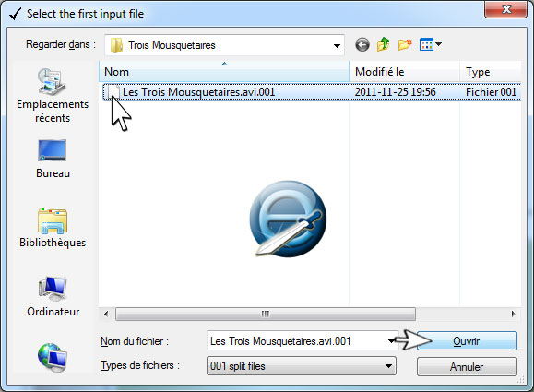Go to Bureau in places sidebar
Screen dimensions: 534x392
53,159
